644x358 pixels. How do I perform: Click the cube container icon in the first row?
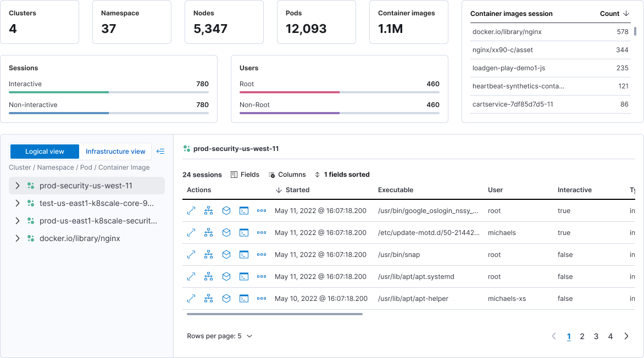click(226, 211)
